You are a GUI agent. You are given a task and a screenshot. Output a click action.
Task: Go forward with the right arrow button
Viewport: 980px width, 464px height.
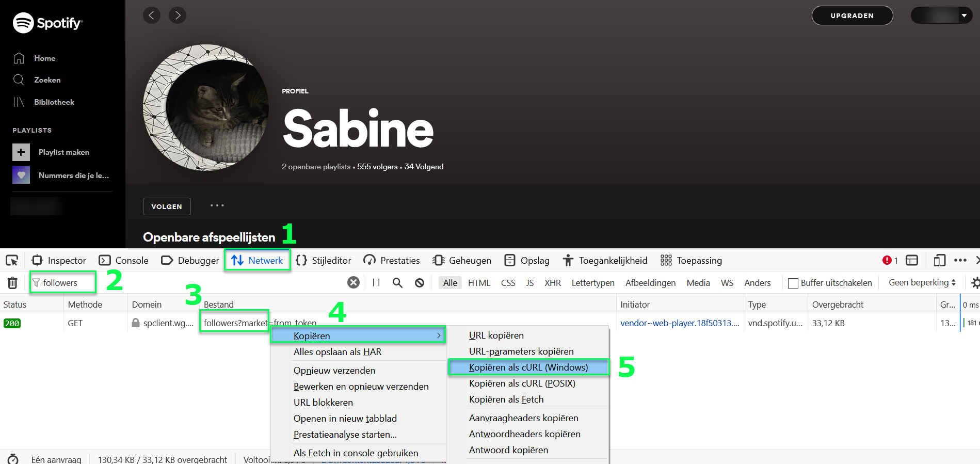(x=178, y=15)
